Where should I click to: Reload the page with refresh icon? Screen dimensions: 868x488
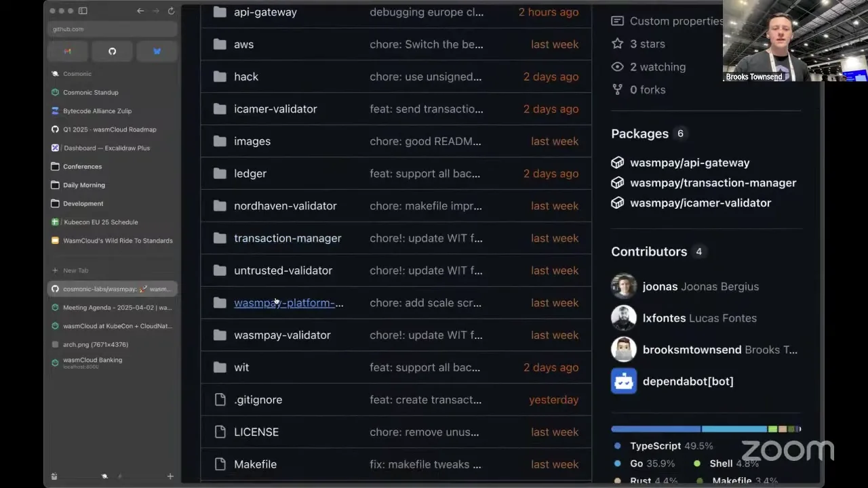point(171,11)
